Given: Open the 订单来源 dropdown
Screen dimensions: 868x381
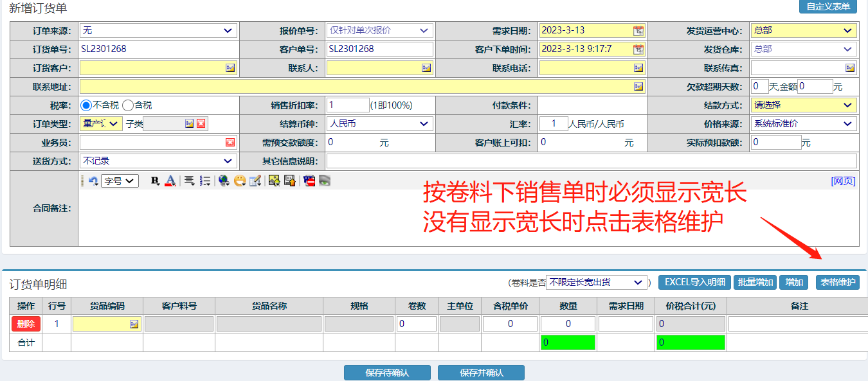Looking at the screenshot, I should point(158,31).
